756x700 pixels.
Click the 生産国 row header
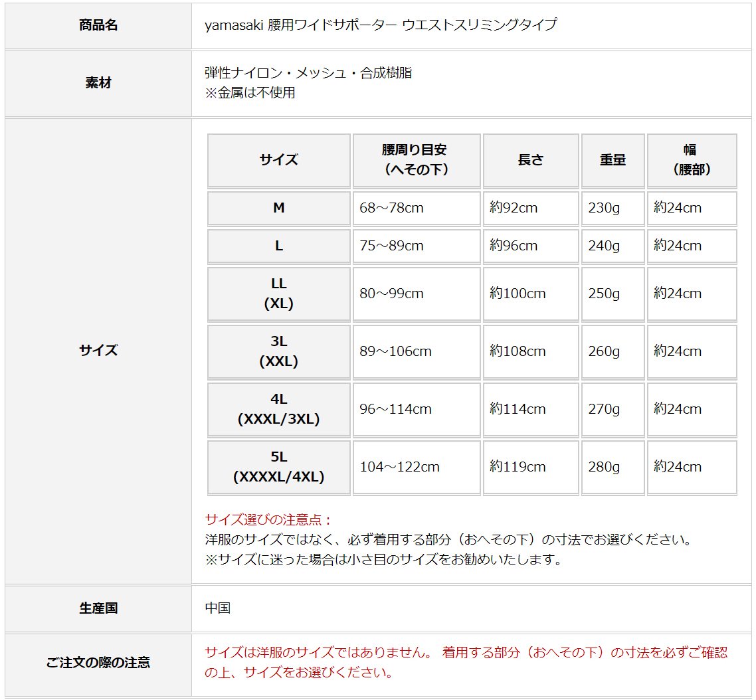(x=98, y=608)
